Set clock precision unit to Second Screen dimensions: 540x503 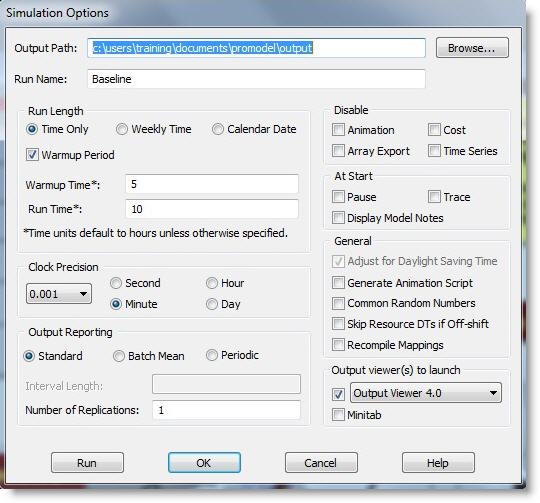click(x=116, y=283)
